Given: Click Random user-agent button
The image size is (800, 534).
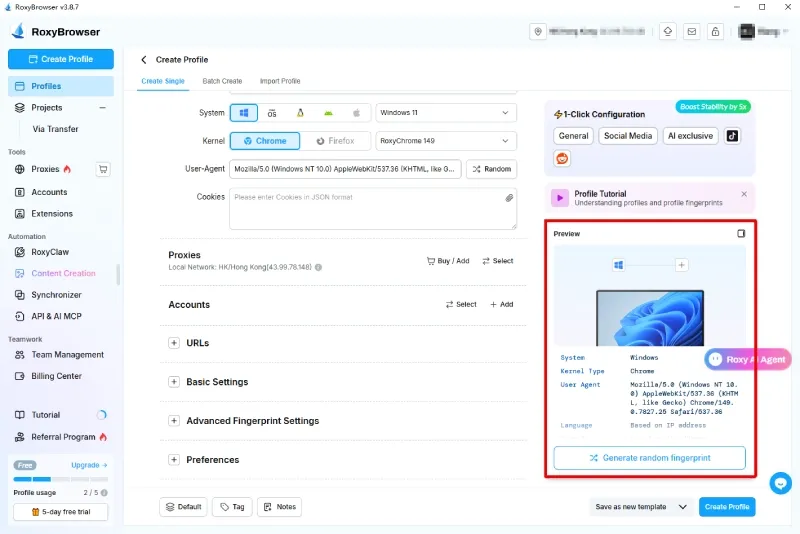Looking at the screenshot, I should [491, 169].
